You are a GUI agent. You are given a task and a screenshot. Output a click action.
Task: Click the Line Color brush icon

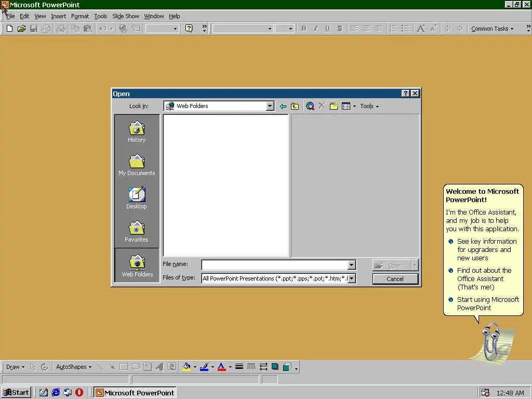[204, 367]
